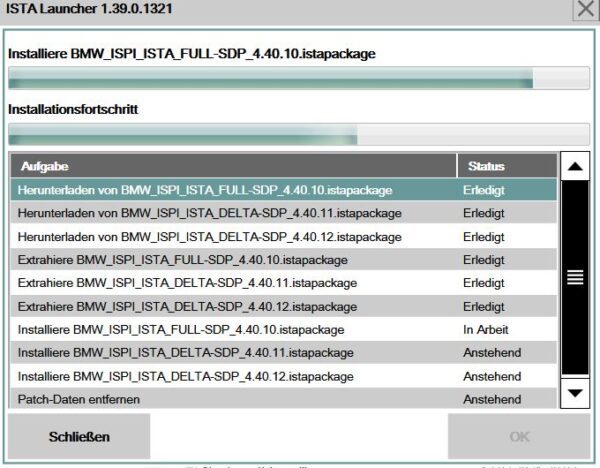Click Anstehend status of Installiere DELTA-SDP_4.40.12

pyautogui.click(x=492, y=377)
